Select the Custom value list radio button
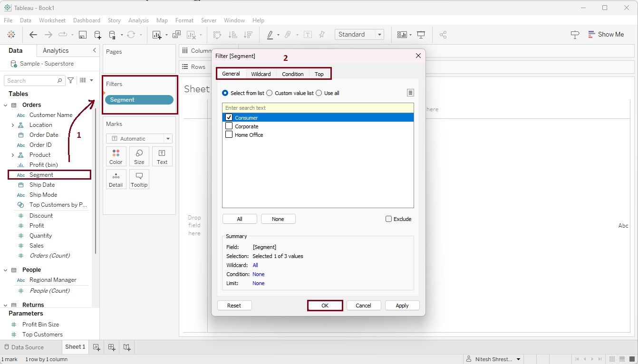638x364 pixels. tap(270, 93)
